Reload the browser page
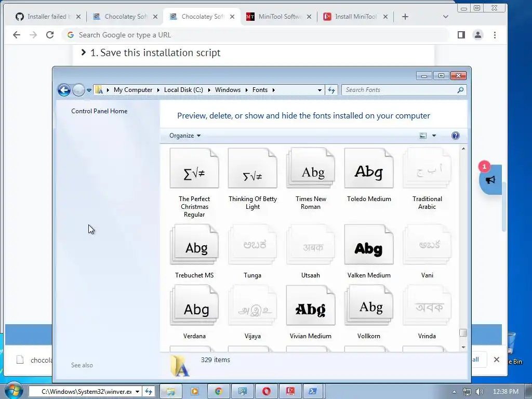The width and height of the screenshot is (532, 399). 50,35
